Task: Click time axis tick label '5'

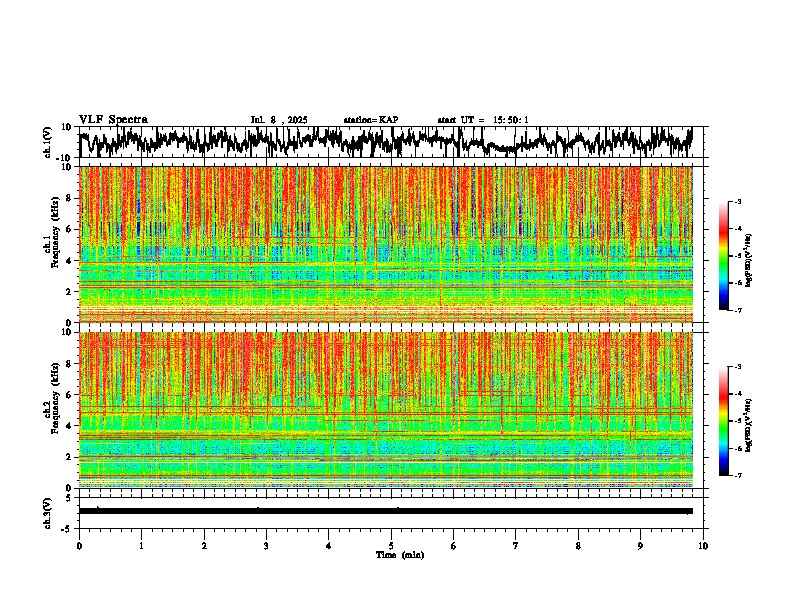Action: click(x=391, y=546)
